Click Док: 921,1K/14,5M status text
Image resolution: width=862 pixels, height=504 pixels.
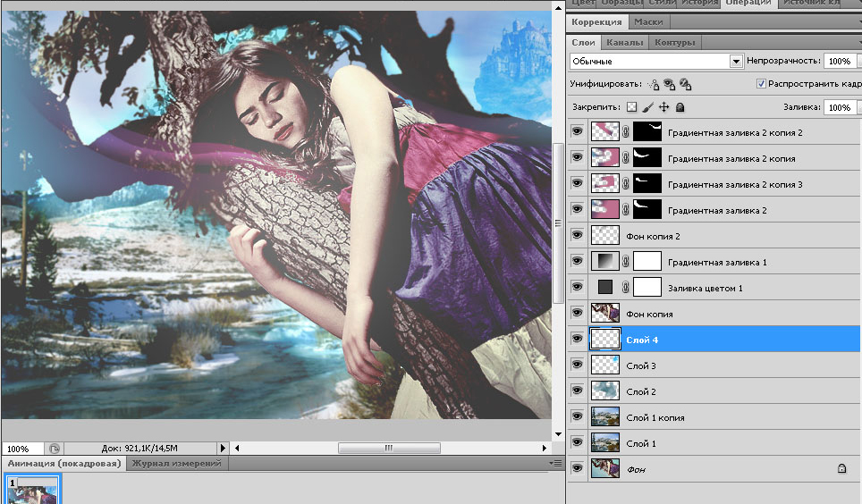pos(139,449)
